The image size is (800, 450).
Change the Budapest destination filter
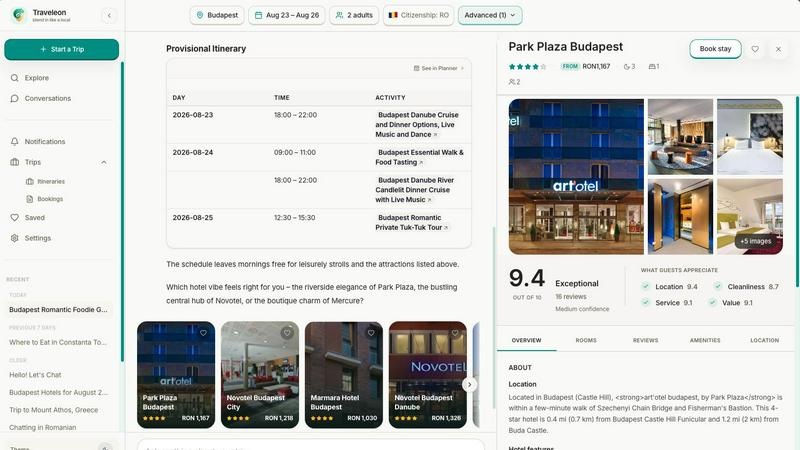click(217, 15)
